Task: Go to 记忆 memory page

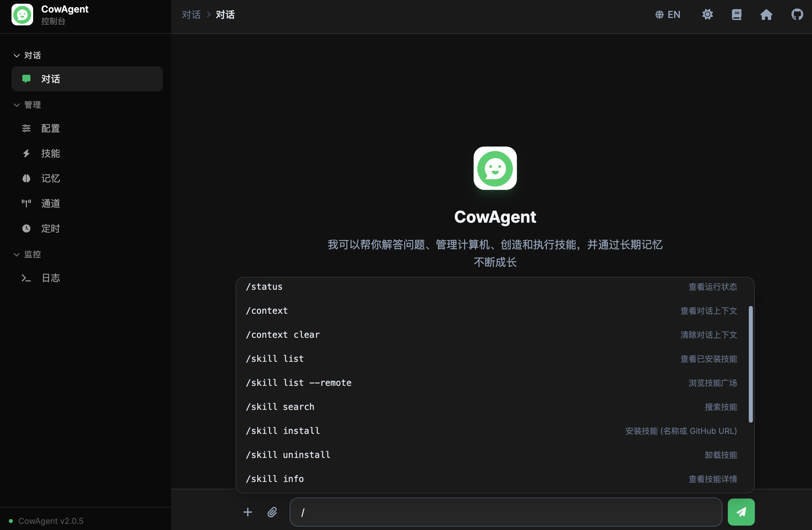Action: pyautogui.click(x=50, y=178)
